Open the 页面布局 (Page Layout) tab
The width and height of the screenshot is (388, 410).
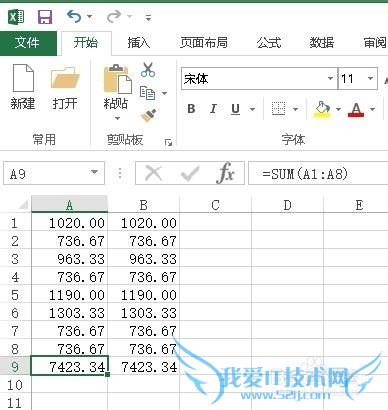coord(204,43)
